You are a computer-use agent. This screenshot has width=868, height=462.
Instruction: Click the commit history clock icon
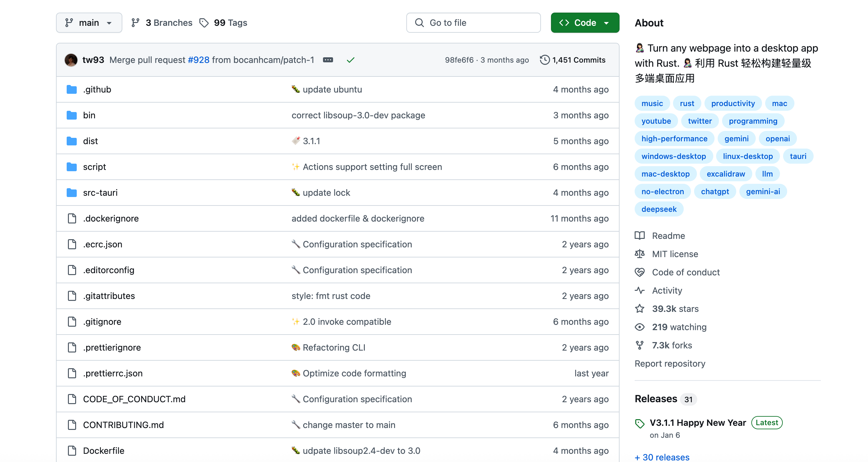(544, 60)
